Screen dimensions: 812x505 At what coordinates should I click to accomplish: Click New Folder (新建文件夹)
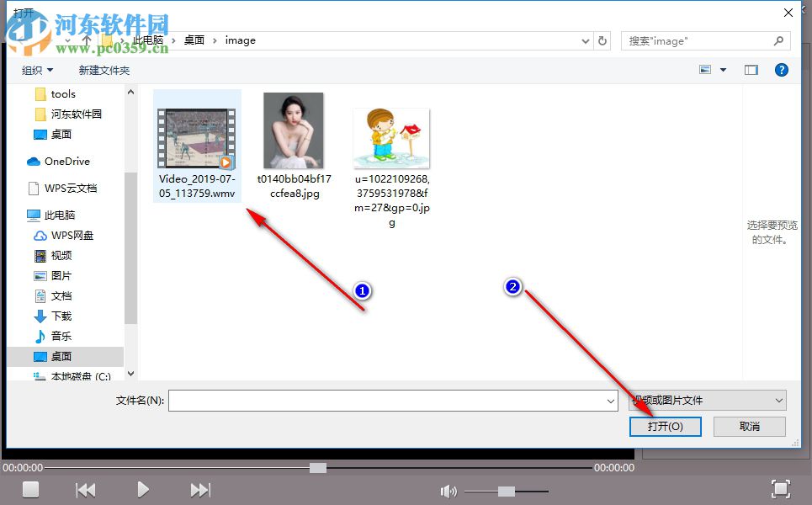coord(104,70)
